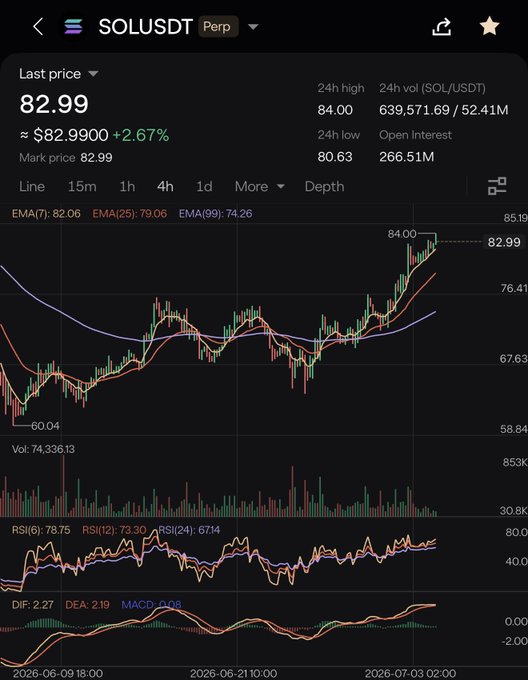The width and height of the screenshot is (528, 680).
Task: Tap the RSI(24): 67.14 label
Action: click(x=189, y=530)
